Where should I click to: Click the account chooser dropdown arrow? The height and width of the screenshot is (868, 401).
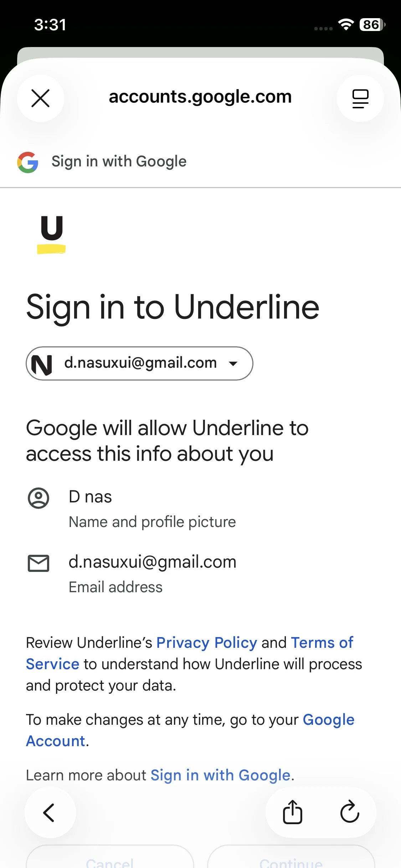[x=233, y=364]
